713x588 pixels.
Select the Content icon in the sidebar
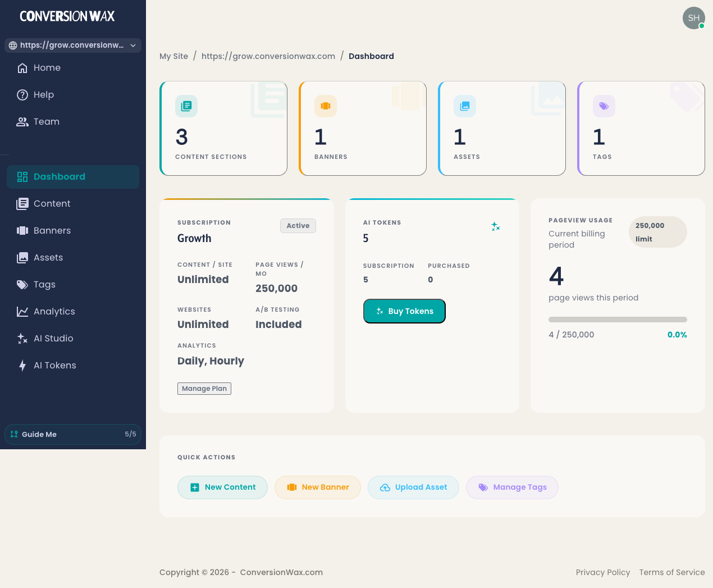pyautogui.click(x=23, y=203)
